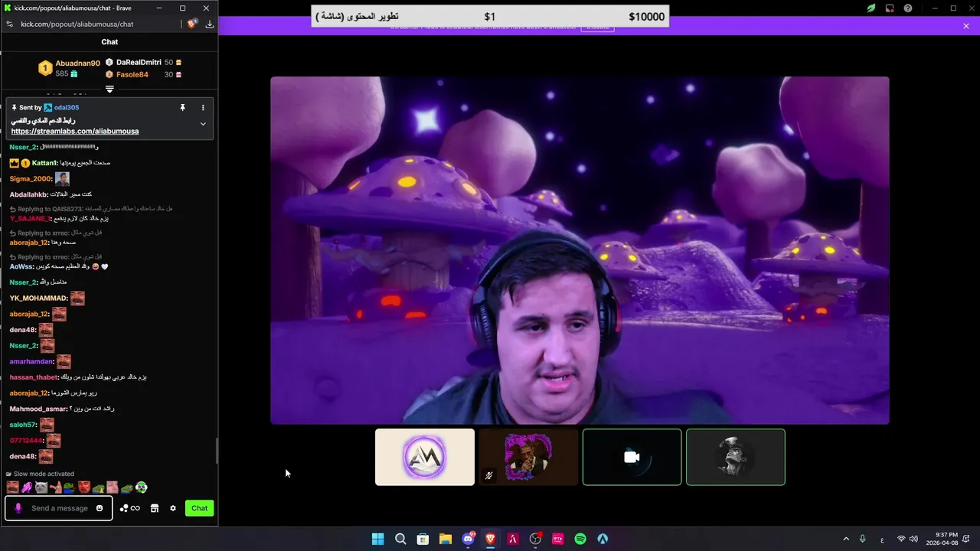Click username Mahmood_asmar in chat

point(38,409)
